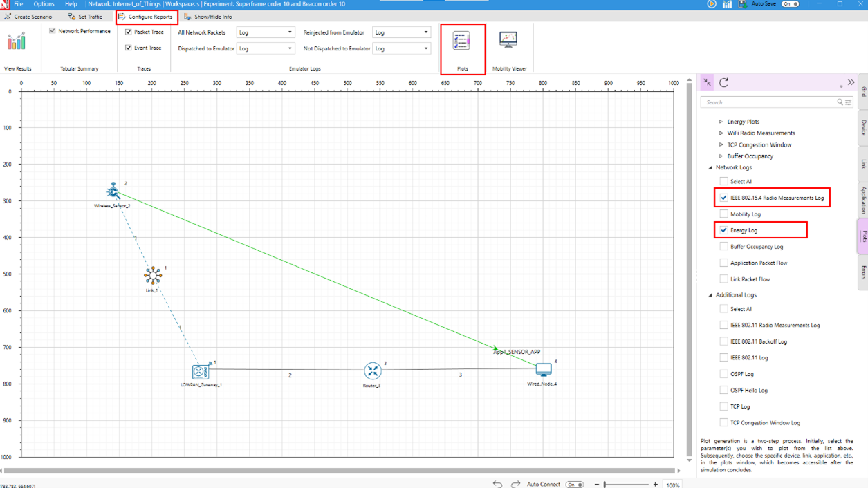The image size is (868, 488).
Task: Toggle the Packet Trace checkbox
Action: click(129, 32)
